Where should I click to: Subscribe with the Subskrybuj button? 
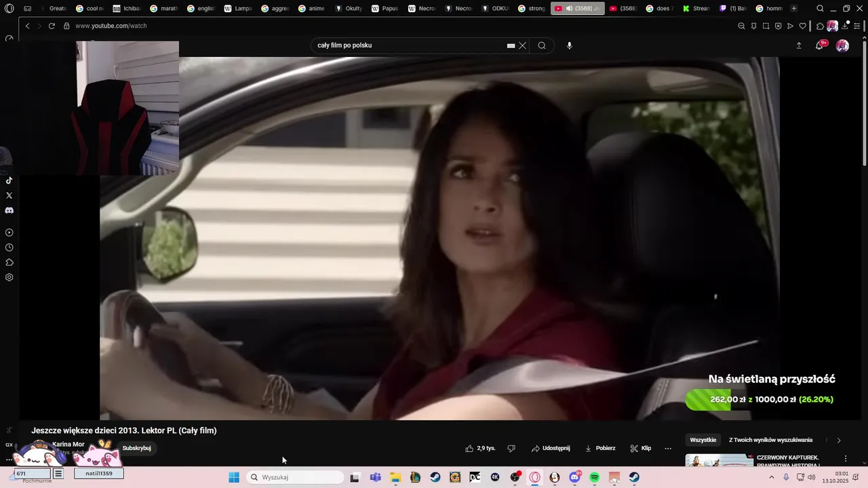click(x=136, y=448)
